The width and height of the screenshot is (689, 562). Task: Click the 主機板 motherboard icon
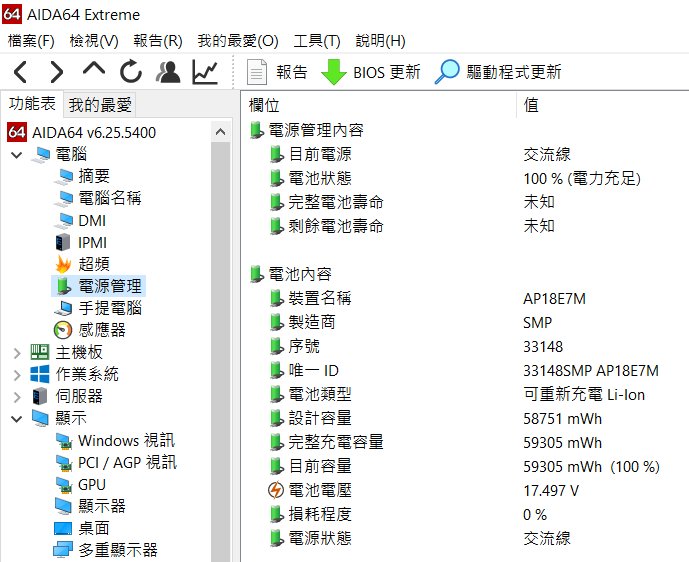point(40,352)
